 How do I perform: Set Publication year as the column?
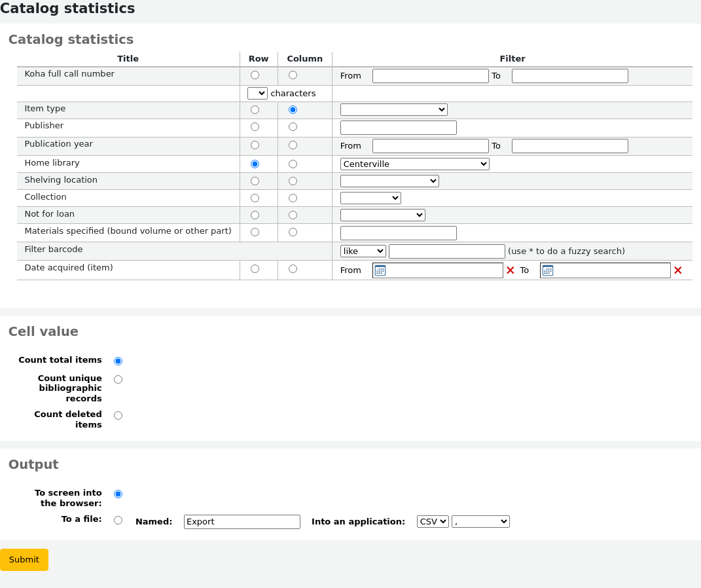point(293,145)
